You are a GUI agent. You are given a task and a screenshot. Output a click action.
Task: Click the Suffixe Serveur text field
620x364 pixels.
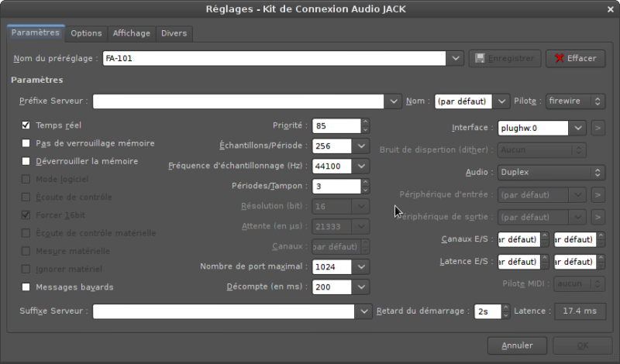223,311
